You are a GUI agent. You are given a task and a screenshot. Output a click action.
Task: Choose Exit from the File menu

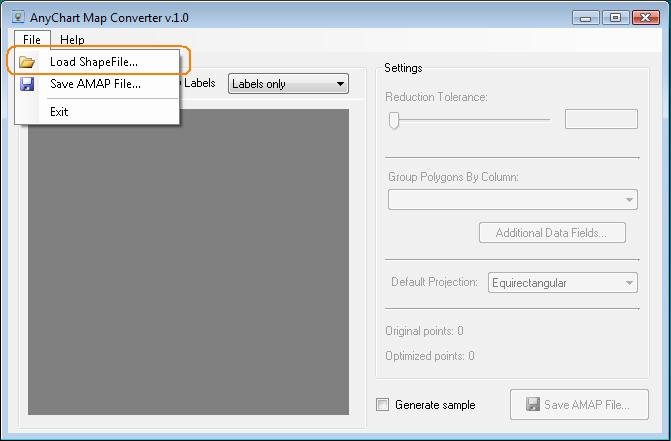coord(59,112)
